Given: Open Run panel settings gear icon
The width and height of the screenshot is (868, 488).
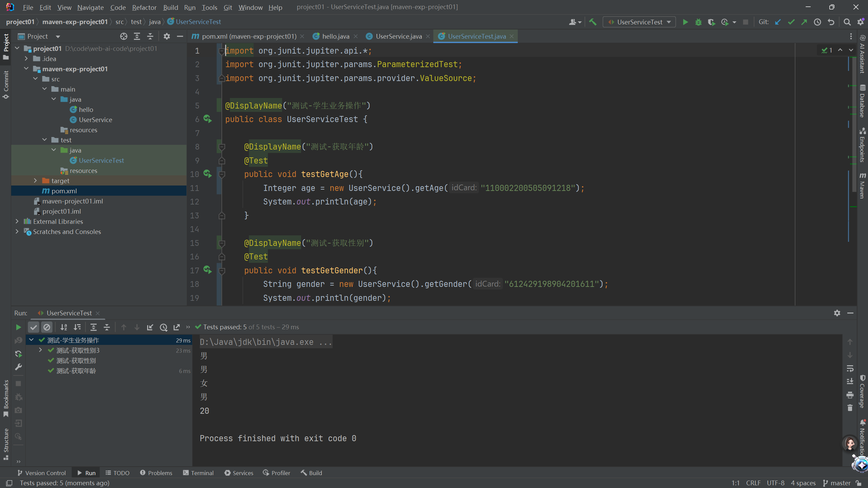Looking at the screenshot, I should pyautogui.click(x=837, y=313).
